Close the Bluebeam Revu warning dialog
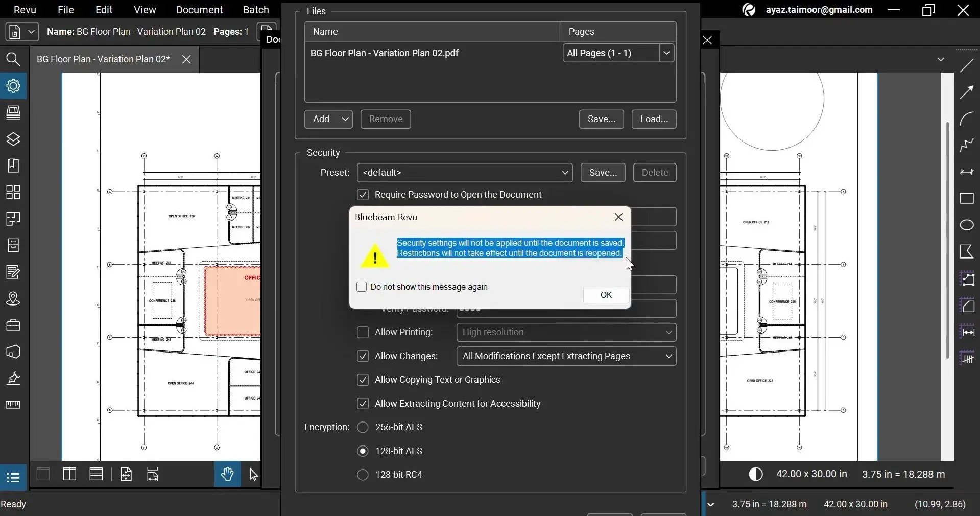 tap(618, 217)
